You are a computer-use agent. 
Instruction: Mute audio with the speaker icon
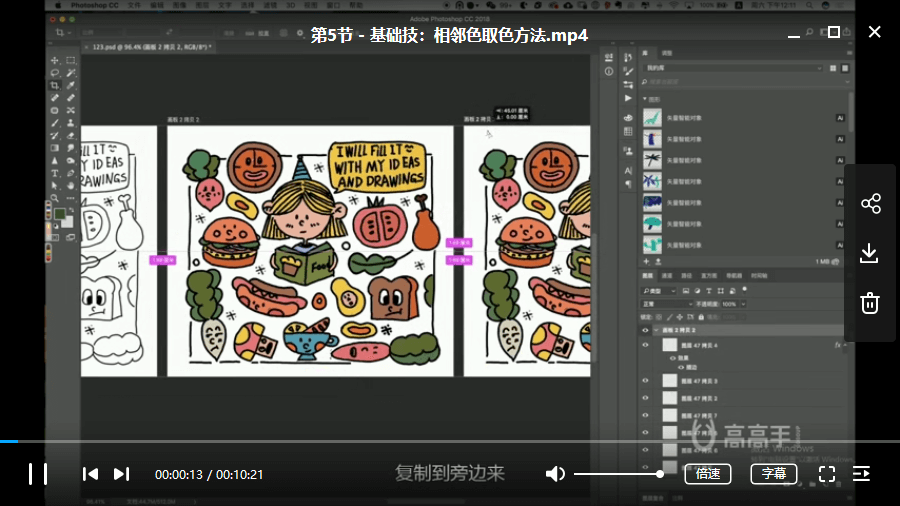555,474
